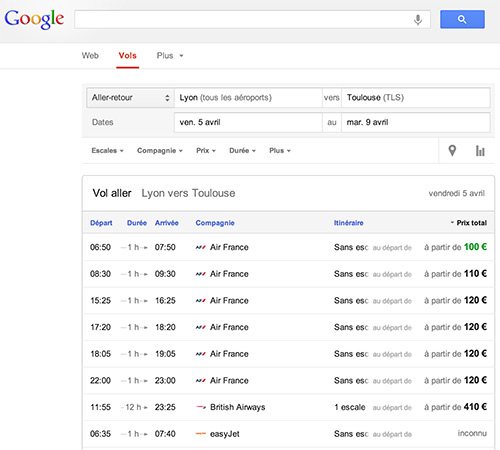This screenshot has height=450, width=500.
Task: Click the Air France logo on 15:25 flight
Action: pyautogui.click(x=201, y=301)
